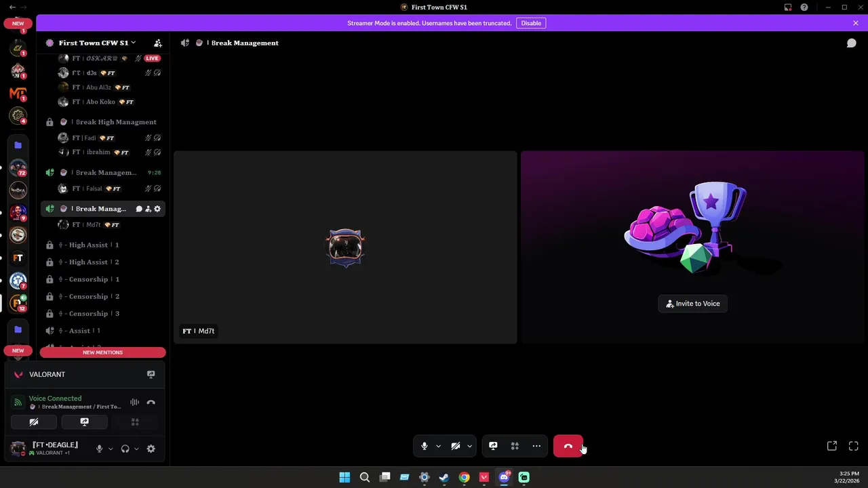Toggle camera button in voice panel
The height and width of the screenshot is (488, 868).
[x=34, y=422]
